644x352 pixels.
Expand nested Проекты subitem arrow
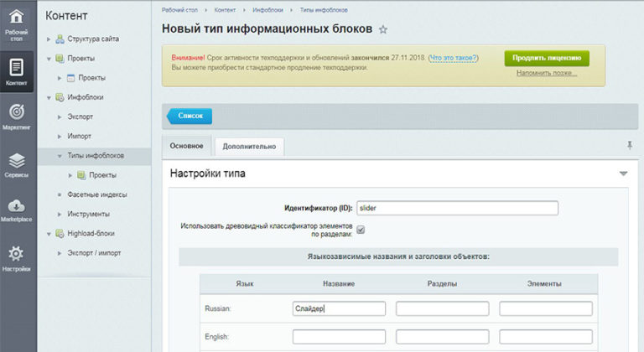coord(60,78)
